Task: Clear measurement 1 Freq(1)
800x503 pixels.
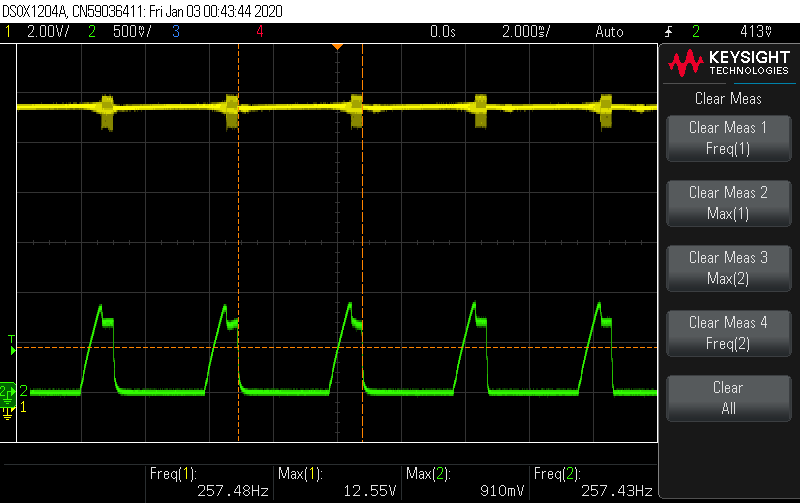Action: (729, 138)
